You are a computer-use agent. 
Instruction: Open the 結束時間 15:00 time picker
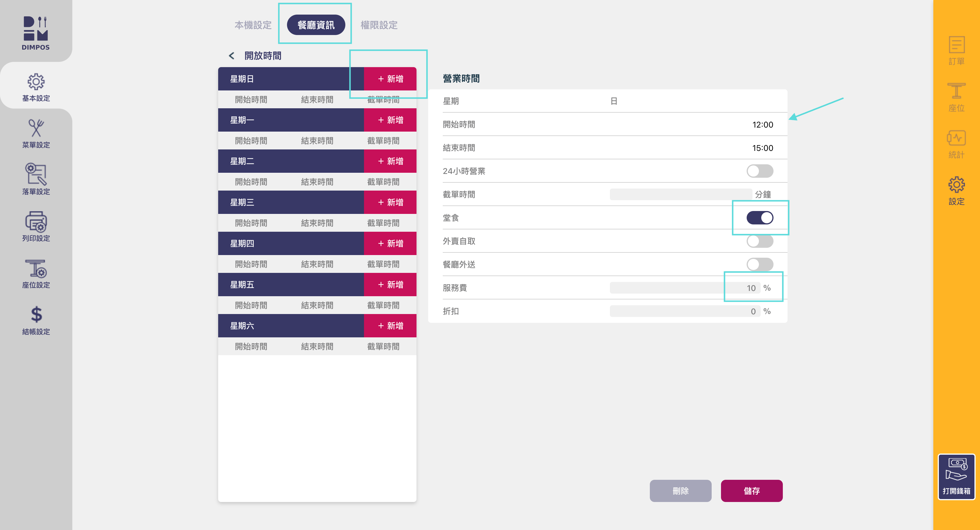(x=762, y=148)
